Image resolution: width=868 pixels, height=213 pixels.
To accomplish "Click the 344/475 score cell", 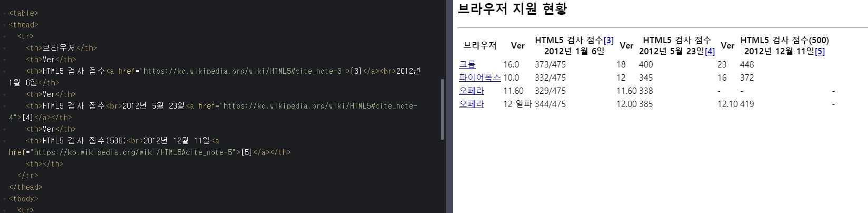I will (x=550, y=104).
